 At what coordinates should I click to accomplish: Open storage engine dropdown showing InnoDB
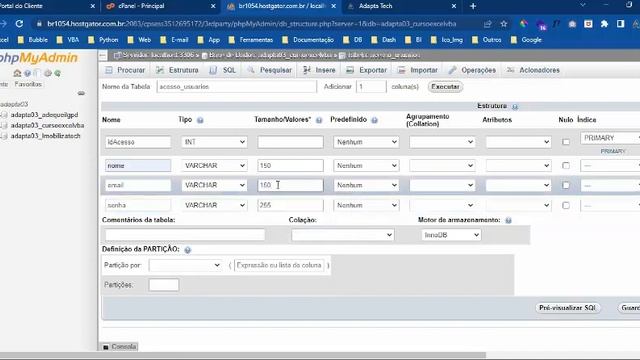451,235
